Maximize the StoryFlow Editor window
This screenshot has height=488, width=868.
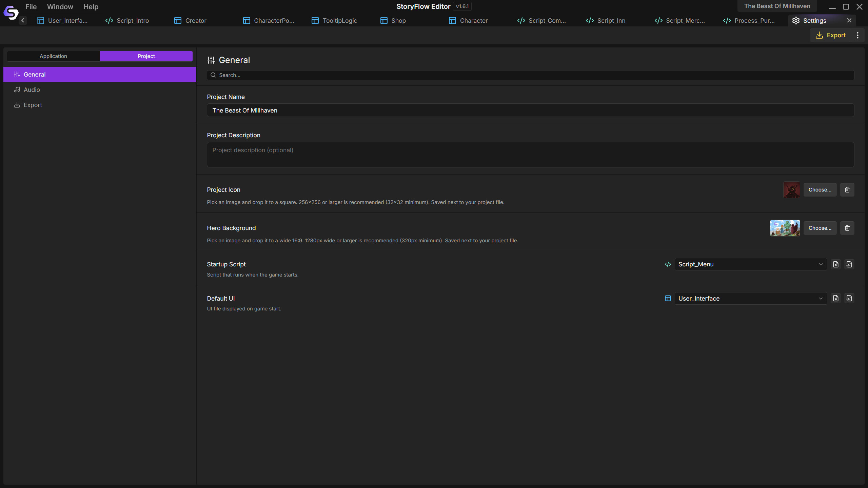[846, 7]
